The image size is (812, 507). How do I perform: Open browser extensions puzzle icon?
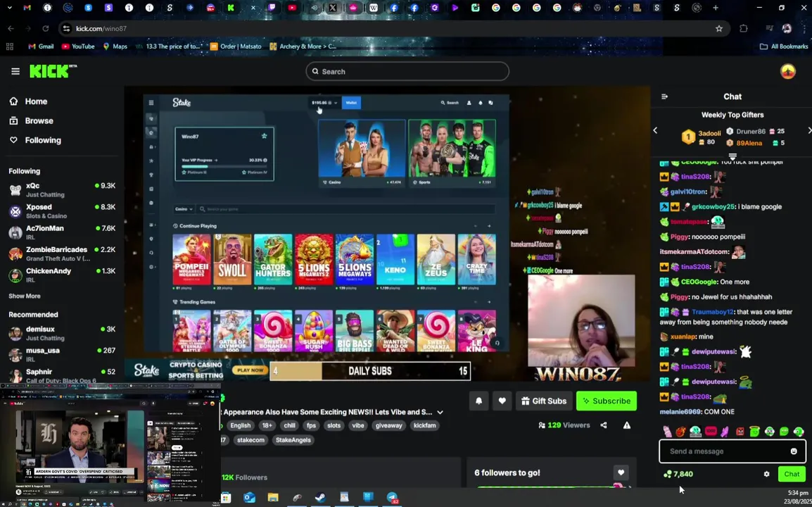[744, 28]
